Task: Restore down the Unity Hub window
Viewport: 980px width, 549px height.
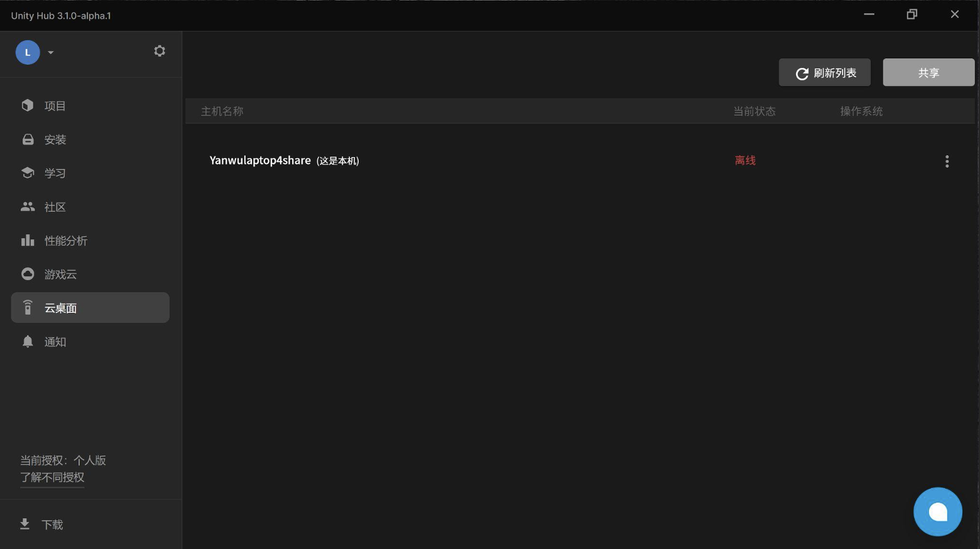Action: click(912, 14)
